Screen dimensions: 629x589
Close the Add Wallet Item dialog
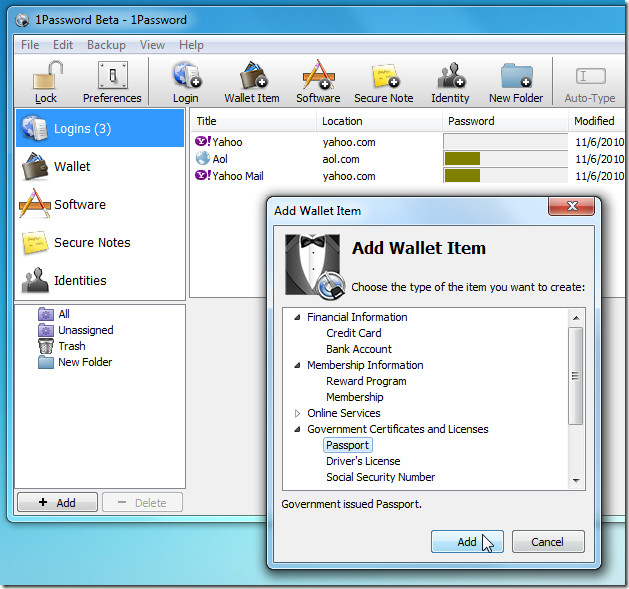(572, 206)
